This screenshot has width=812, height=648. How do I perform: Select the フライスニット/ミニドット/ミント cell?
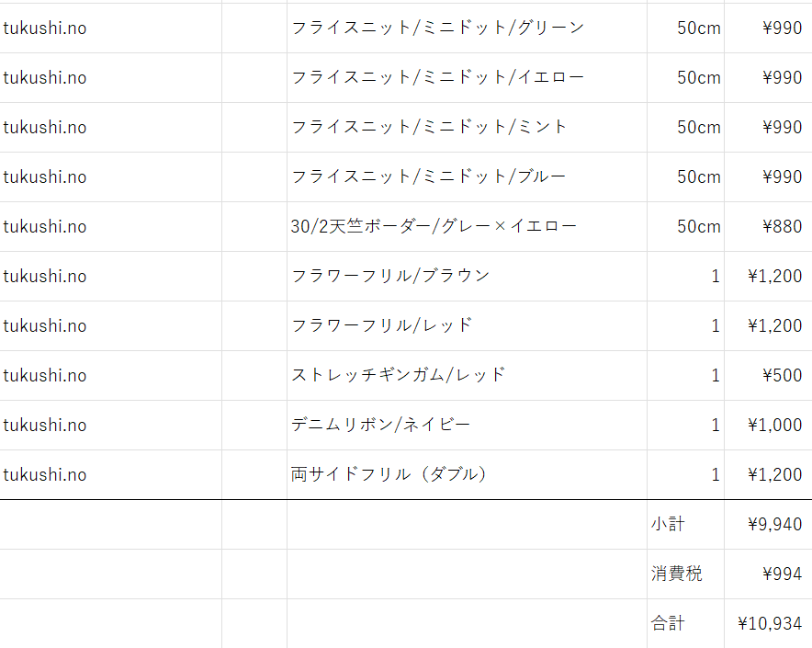(x=467, y=128)
